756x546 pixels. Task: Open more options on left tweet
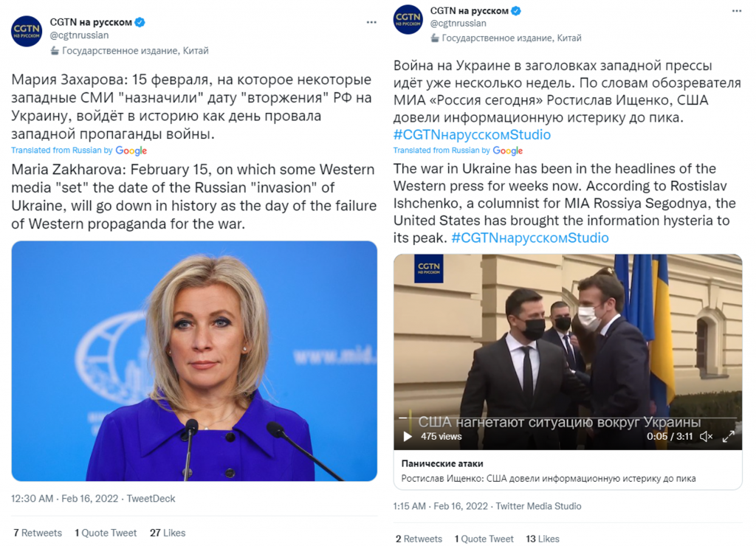(x=371, y=22)
